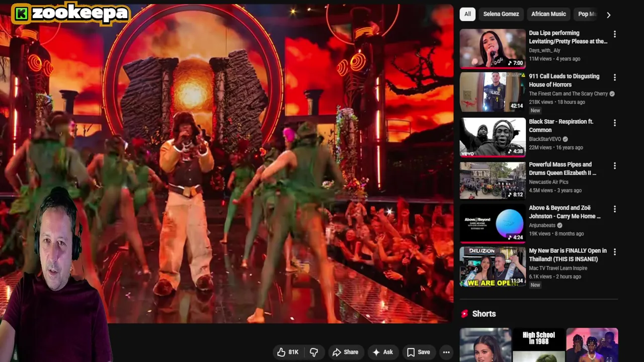Viewport: 644px width, 362px height.
Task: Click title Above & Beyond and Zoë Johnston
Action: point(565,212)
